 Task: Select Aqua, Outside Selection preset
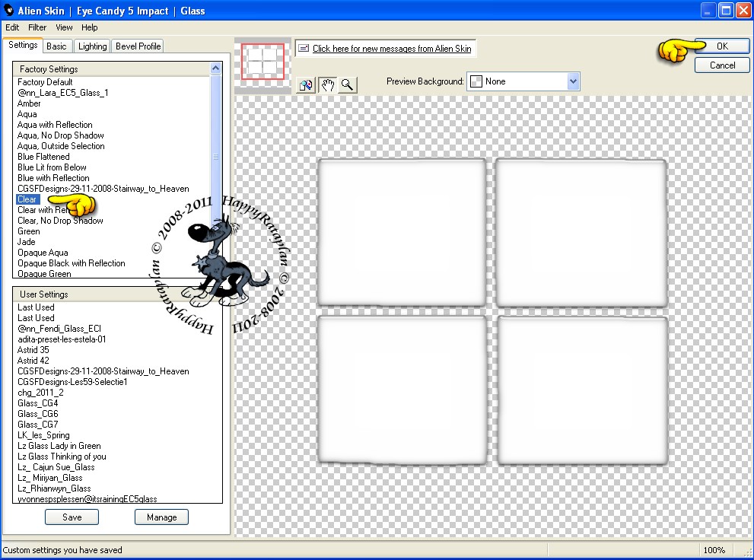pos(61,145)
